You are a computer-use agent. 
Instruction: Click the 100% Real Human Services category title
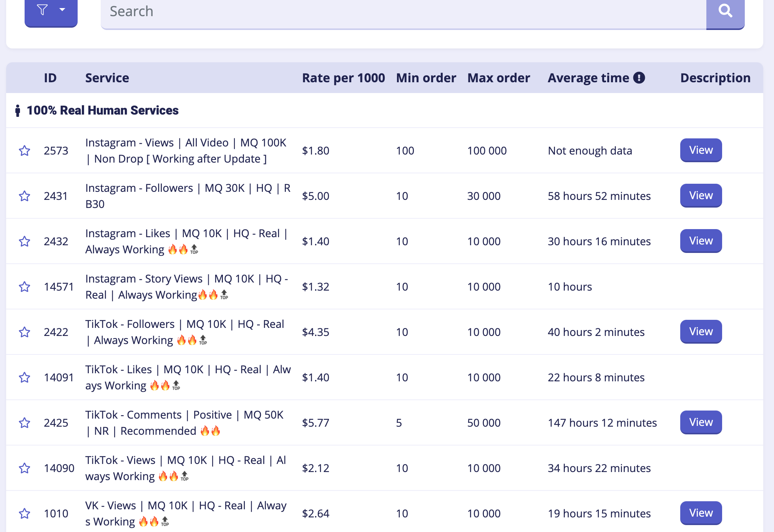(x=103, y=110)
